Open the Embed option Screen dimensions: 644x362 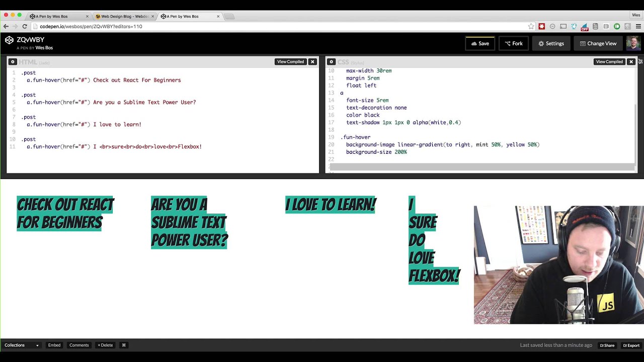(x=54, y=345)
